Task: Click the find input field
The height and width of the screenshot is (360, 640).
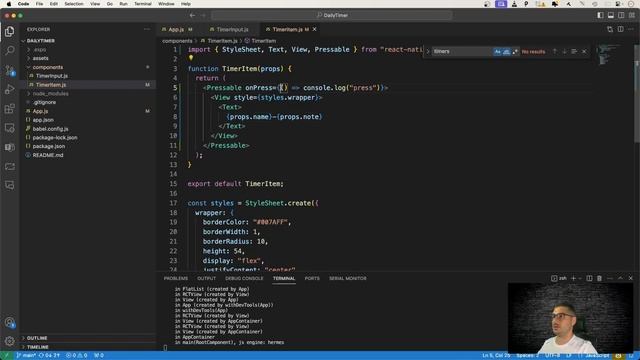Action: (462, 52)
